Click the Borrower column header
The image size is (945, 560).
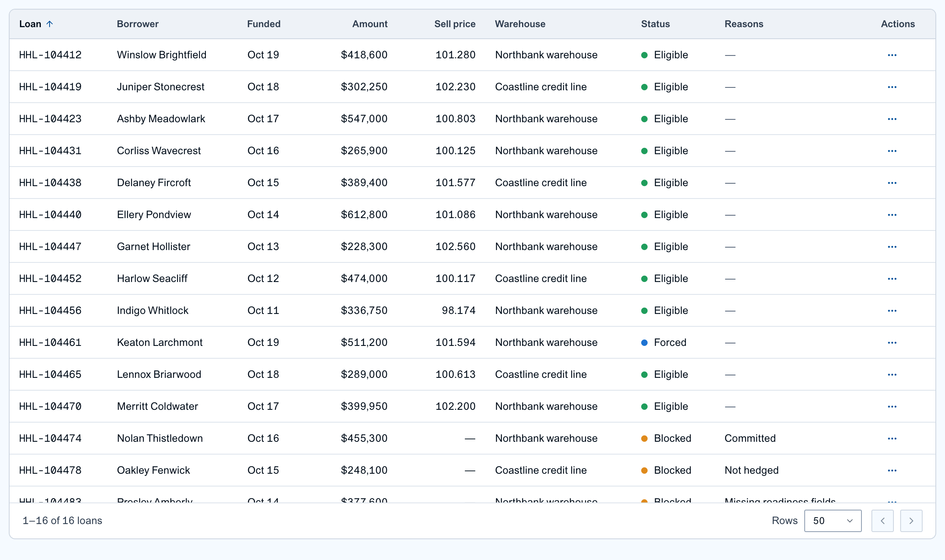[138, 24]
